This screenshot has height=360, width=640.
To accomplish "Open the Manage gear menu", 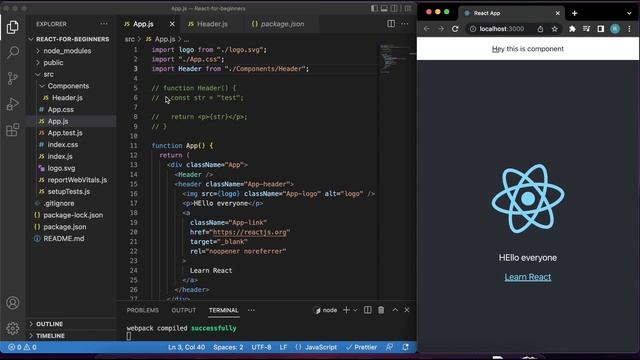I will [x=13, y=328].
